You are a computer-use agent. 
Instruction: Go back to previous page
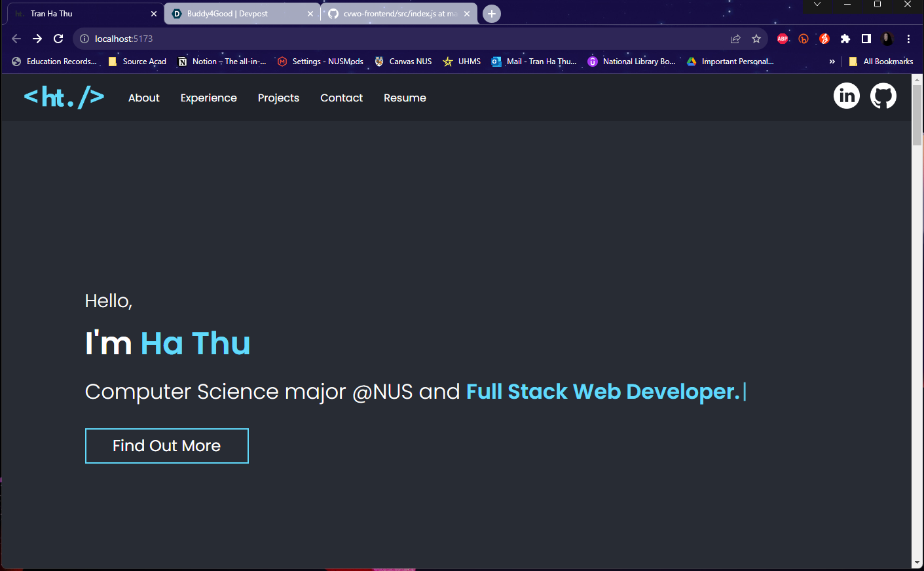point(16,39)
